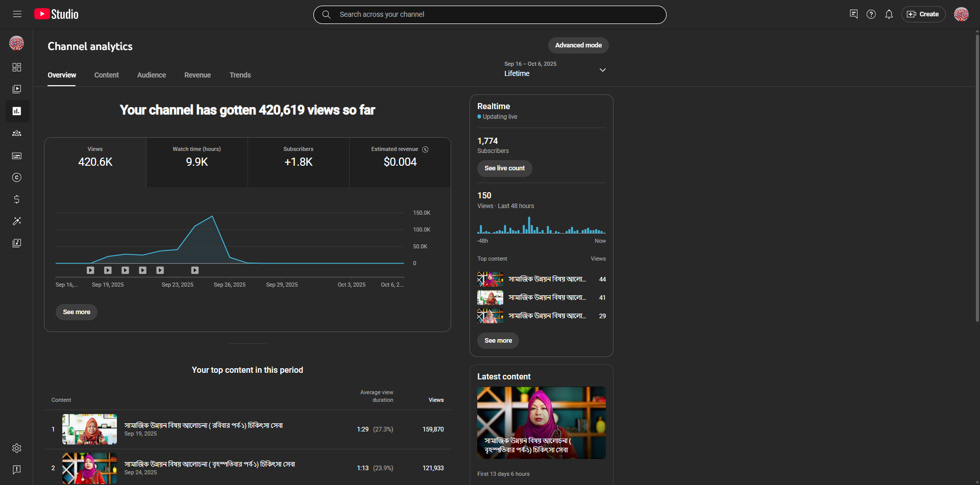Viewport: 980px width, 485px height.
Task: Switch to the Revenue tab
Action: [x=198, y=75]
